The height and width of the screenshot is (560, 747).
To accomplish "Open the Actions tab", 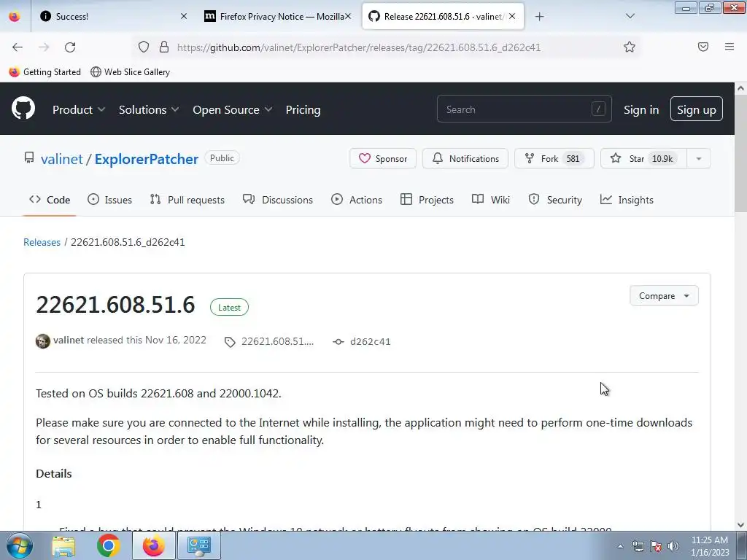I will [356, 200].
